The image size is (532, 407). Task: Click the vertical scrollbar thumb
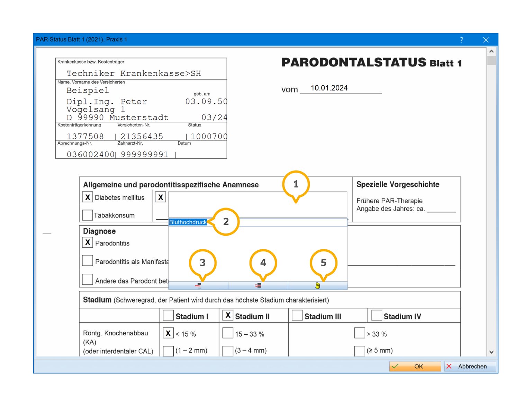pos(492,61)
